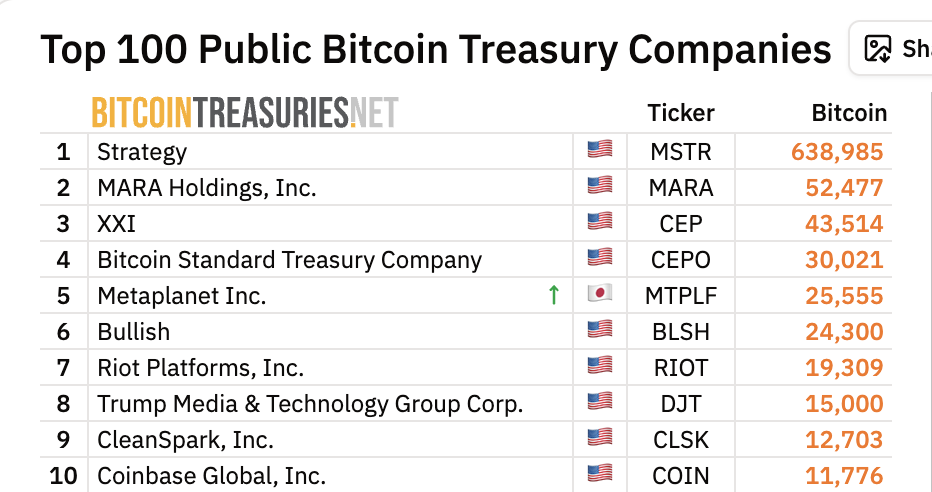Open the Strategy company link
The width and height of the screenshot is (932, 492).
[142, 152]
